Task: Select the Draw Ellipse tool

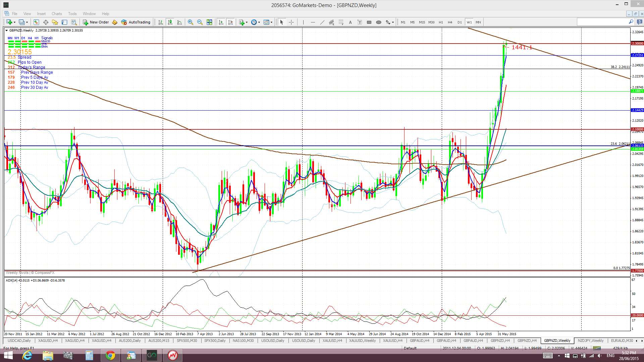Action: 379,22
